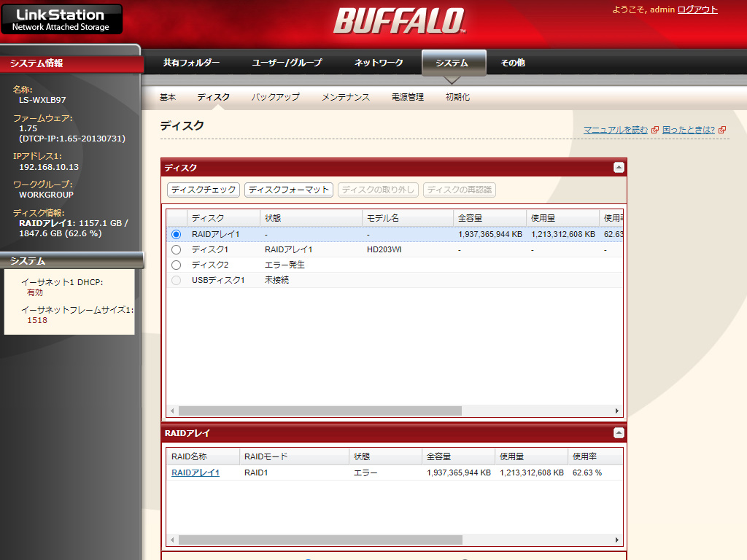This screenshot has height=560, width=747.
Task: Collapse the RAIDアレイ panel section
Action: [619, 433]
